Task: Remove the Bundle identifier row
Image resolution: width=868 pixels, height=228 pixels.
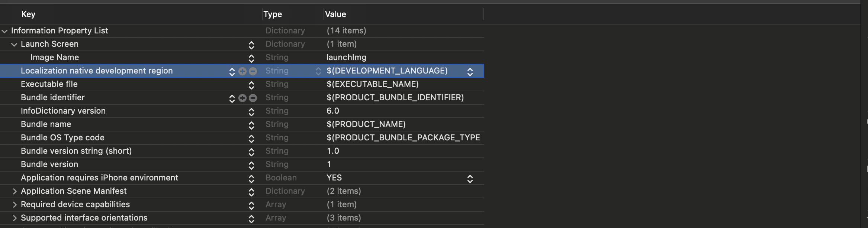Action: point(253,98)
